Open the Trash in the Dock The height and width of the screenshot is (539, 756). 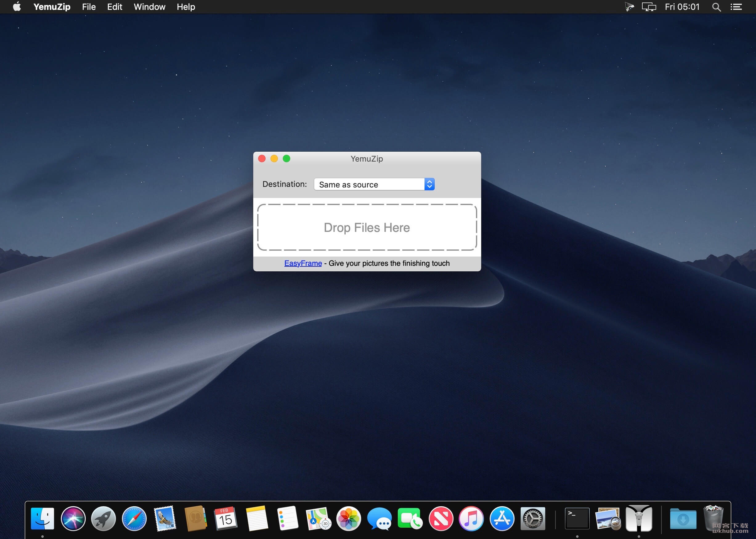[x=713, y=518]
